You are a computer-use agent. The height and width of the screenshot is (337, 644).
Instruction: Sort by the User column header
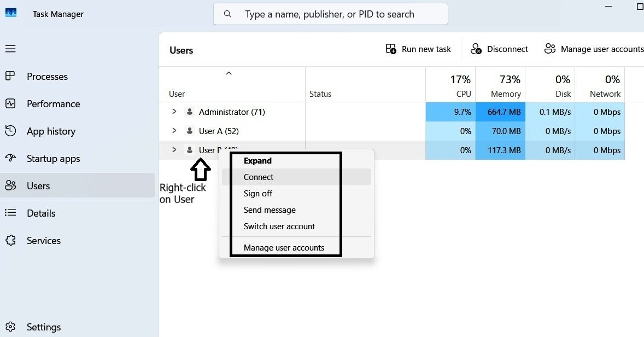[x=232, y=85]
